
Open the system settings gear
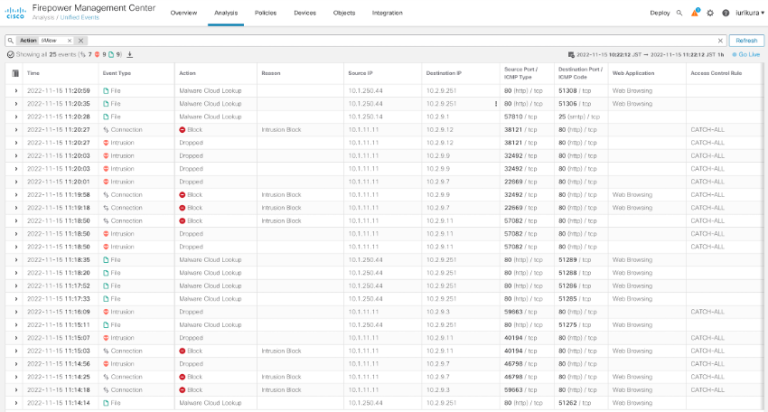pyautogui.click(x=710, y=13)
